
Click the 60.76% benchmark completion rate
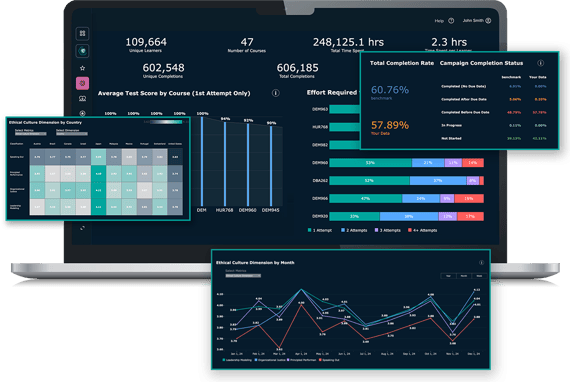[x=390, y=90]
